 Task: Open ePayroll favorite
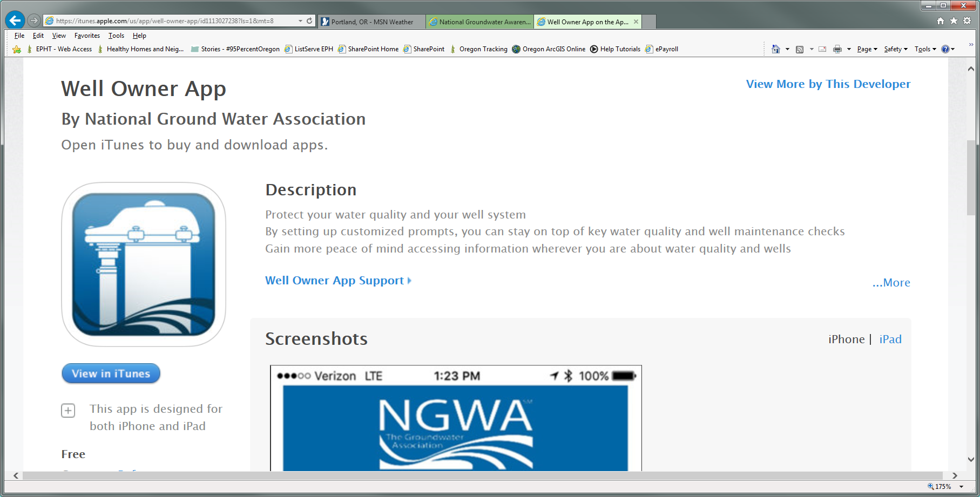pyautogui.click(x=662, y=49)
